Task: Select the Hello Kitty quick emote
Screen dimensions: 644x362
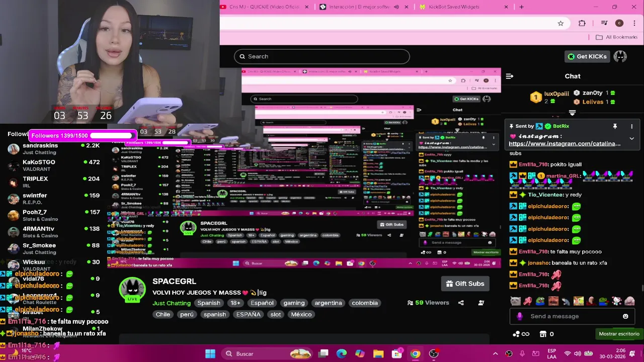Action: click(617, 301)
